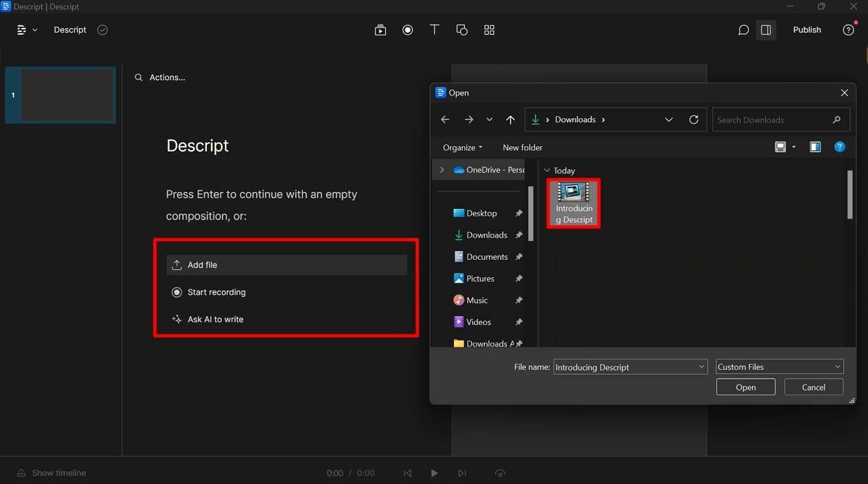Select Pictures in the navigation pane
Viewport: 868px width, 484px height.
tap(473, 278)
